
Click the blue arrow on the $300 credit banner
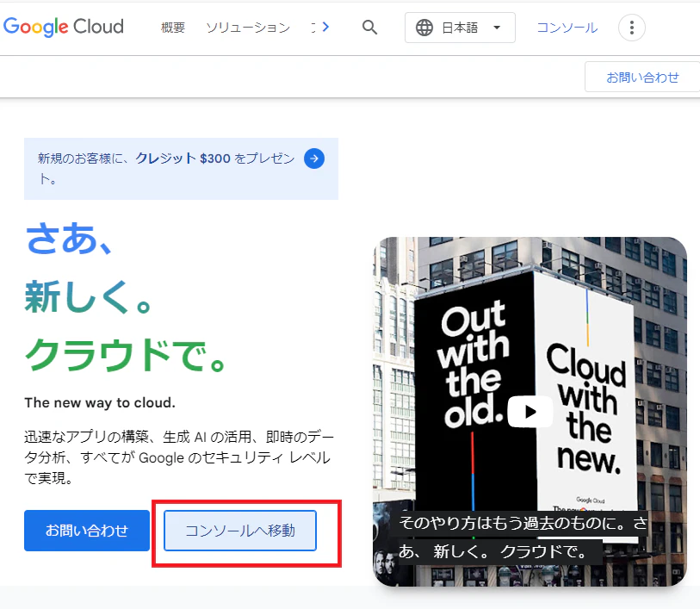314,158
